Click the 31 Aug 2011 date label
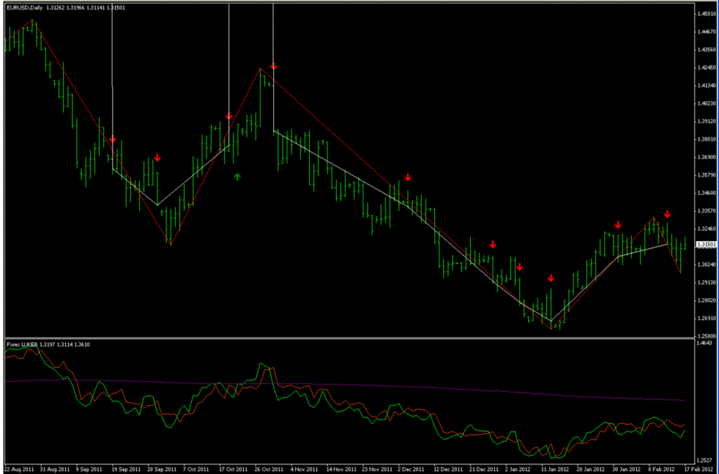The height and width of the screenshot is (474, 719). [x=53, y=469]
